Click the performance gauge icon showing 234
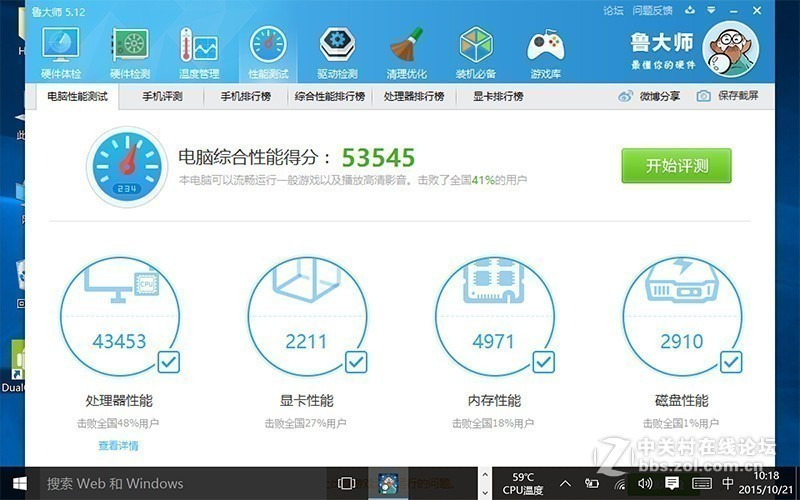 tap(127, 166)
